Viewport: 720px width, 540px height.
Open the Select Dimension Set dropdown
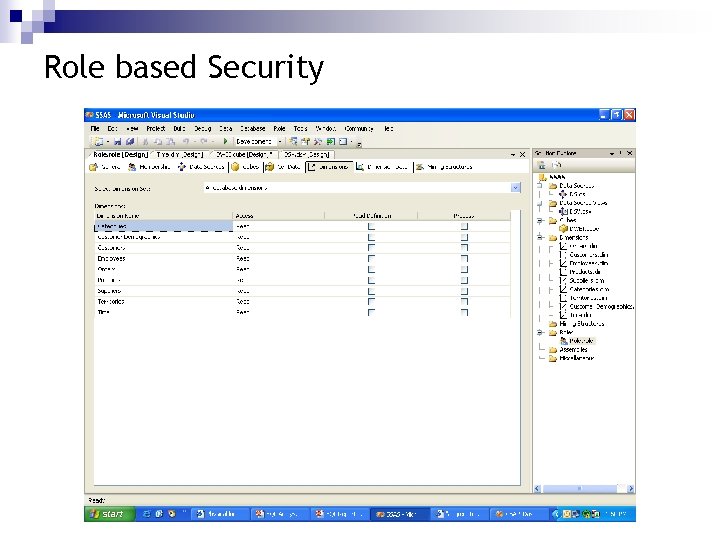coord(515,188)
